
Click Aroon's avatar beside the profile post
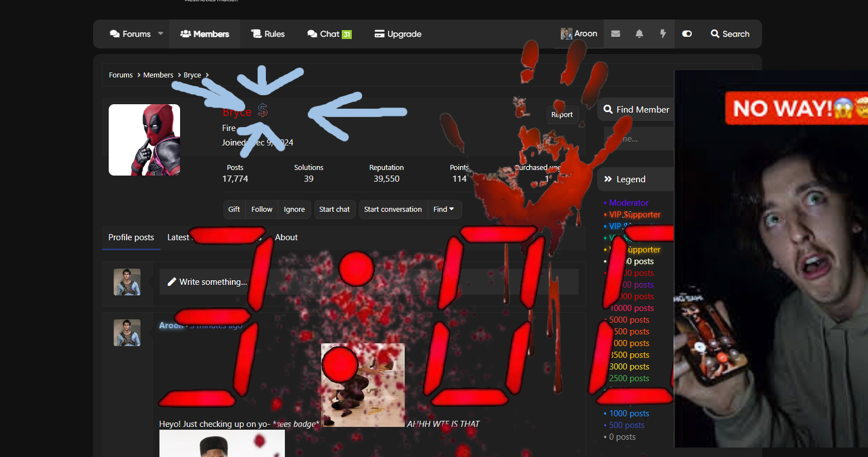(127, 333)
